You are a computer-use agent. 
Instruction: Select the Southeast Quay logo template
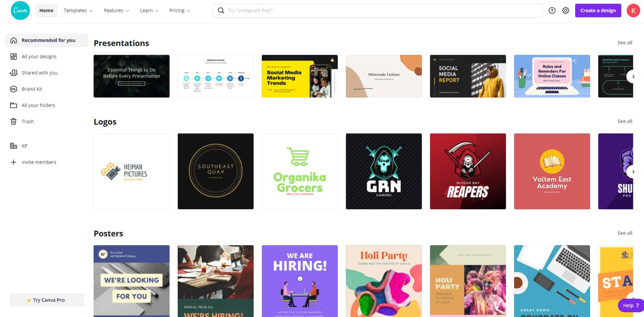(216, 171)
